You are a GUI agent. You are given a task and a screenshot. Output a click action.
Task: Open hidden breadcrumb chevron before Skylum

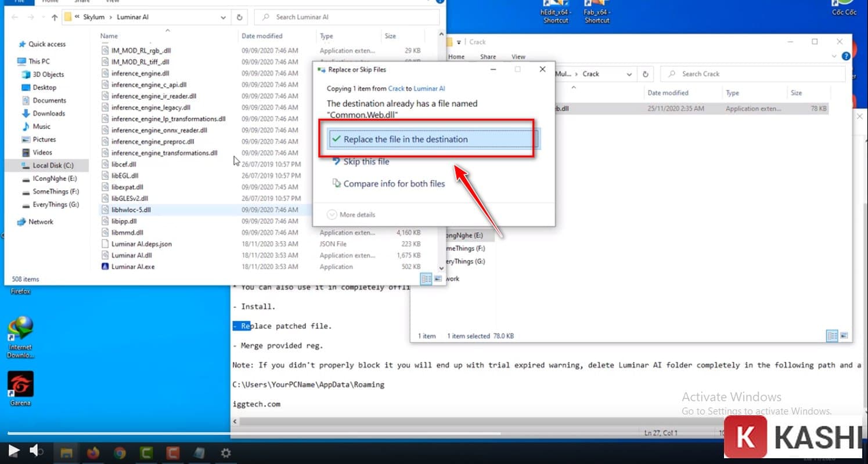click(77, 17)
